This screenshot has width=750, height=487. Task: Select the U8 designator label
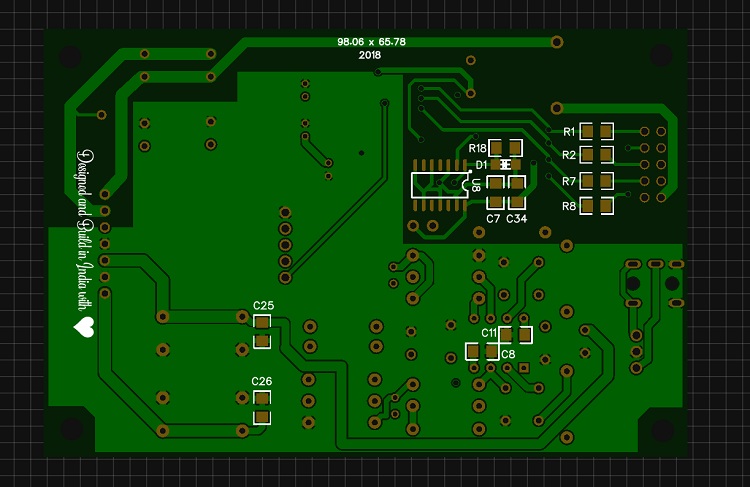(476, 185)
